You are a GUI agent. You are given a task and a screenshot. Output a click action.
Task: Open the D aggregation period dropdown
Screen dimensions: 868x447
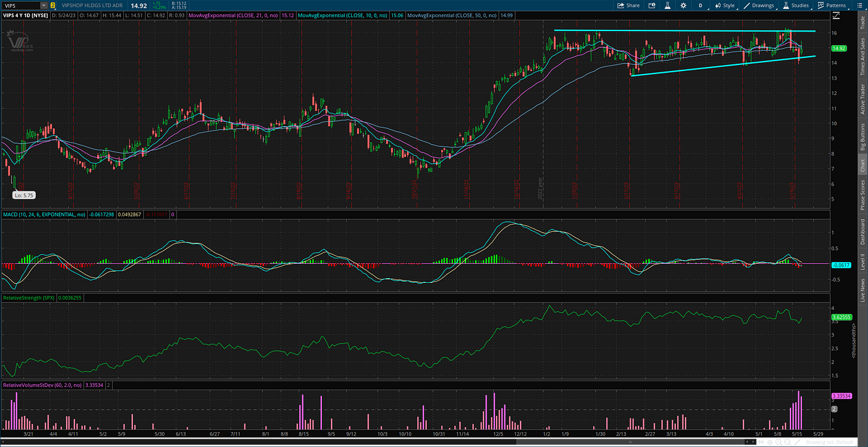click(x=701, y=5)
